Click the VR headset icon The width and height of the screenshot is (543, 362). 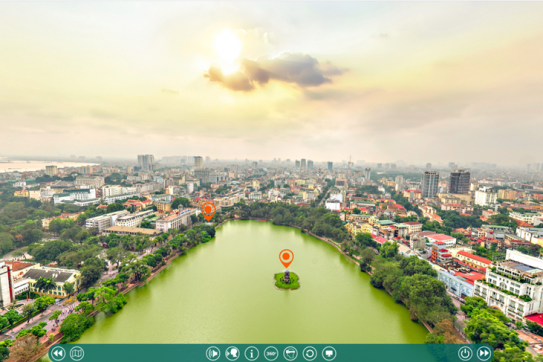click(290, 354)
